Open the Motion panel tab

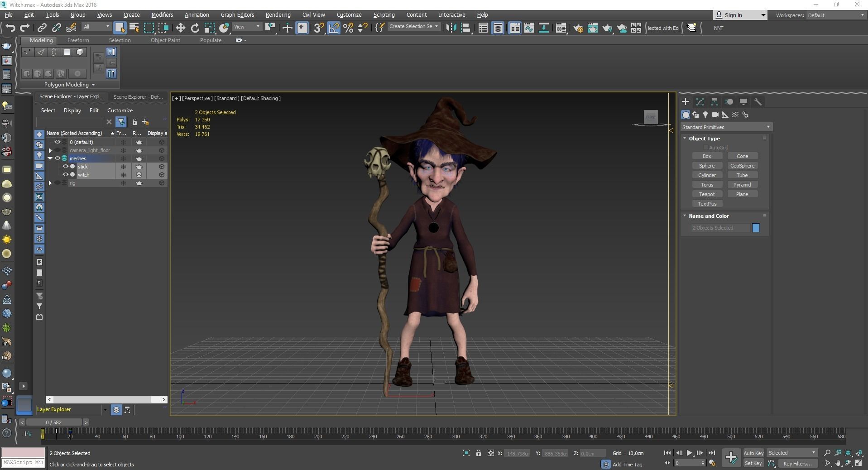point(729,102)
